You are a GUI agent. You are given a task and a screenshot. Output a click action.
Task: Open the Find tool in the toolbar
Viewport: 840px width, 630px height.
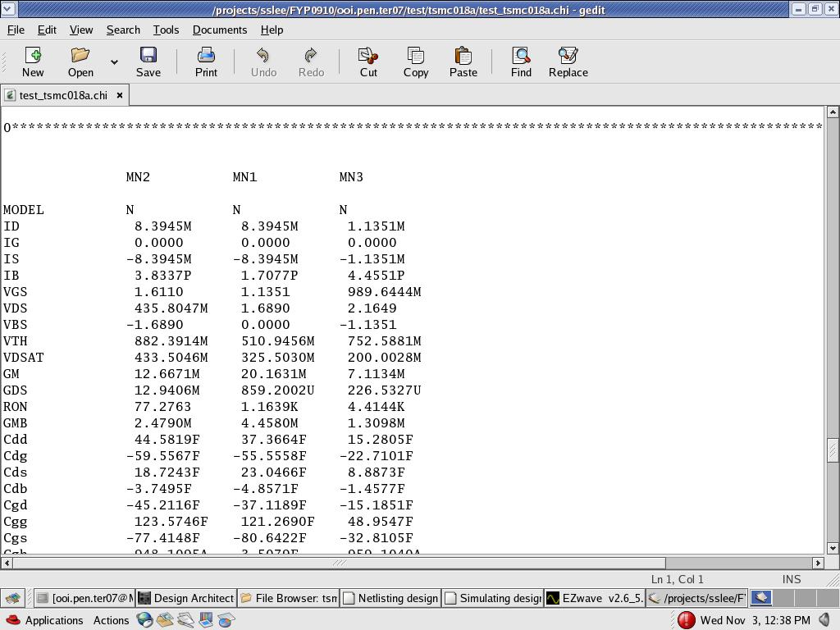click(521, 62)
